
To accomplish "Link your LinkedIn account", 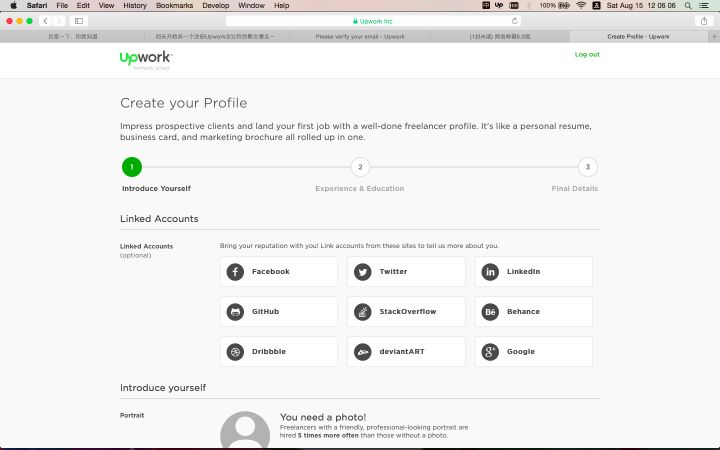I will tap(534, 272).
